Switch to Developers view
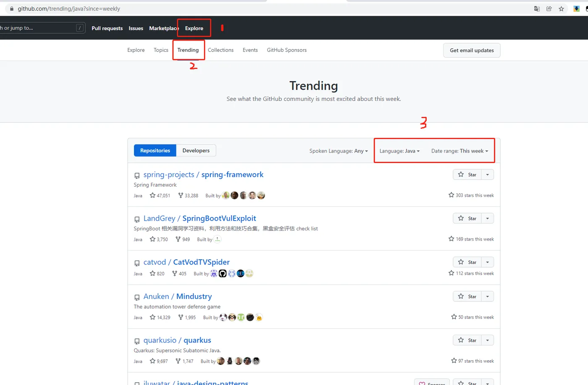This screenshot has width=588, height=385. click(x=196, y=150)
